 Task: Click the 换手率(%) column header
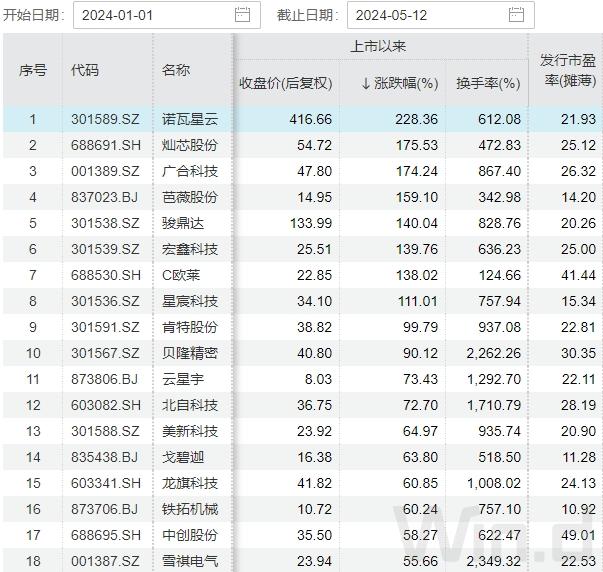coord(488,83)
